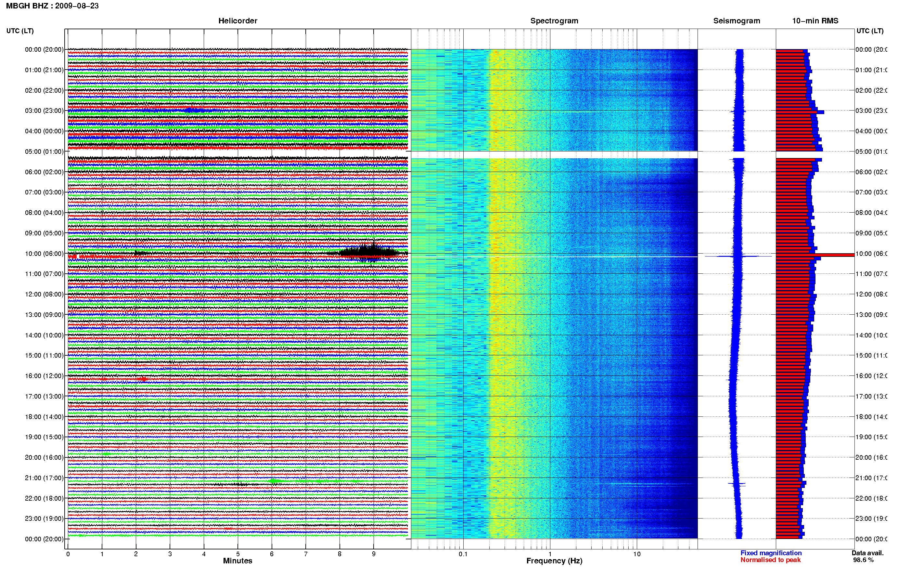This screenshot has width=924, height=578.
Task: Click the longest red RMS bar at 10:00
Action: click(x=815, y=255)
